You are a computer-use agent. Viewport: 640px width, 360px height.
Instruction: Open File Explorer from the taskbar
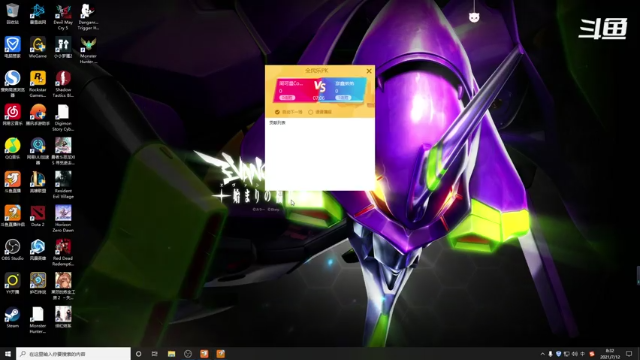point(171,354)
